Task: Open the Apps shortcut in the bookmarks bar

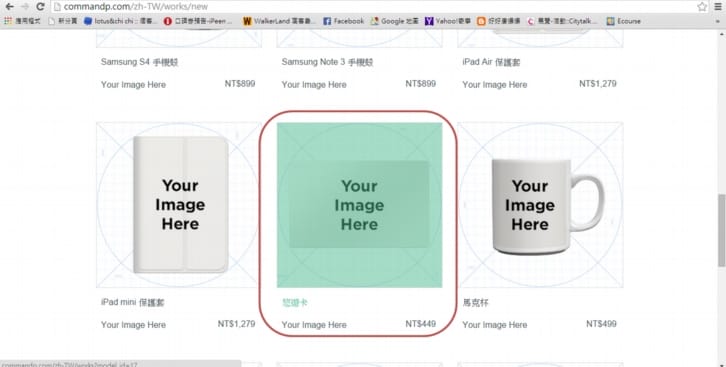Action: pyautogui.click(x=22, y=21)
